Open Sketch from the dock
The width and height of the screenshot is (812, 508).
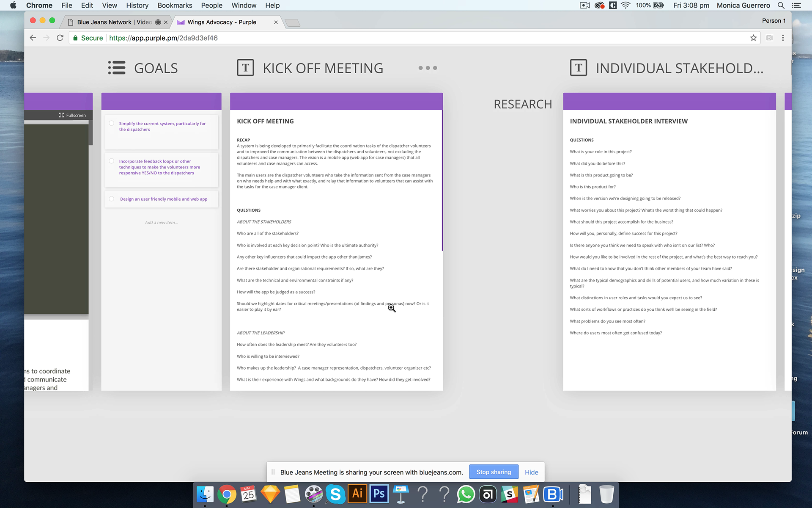click(270, 494)
